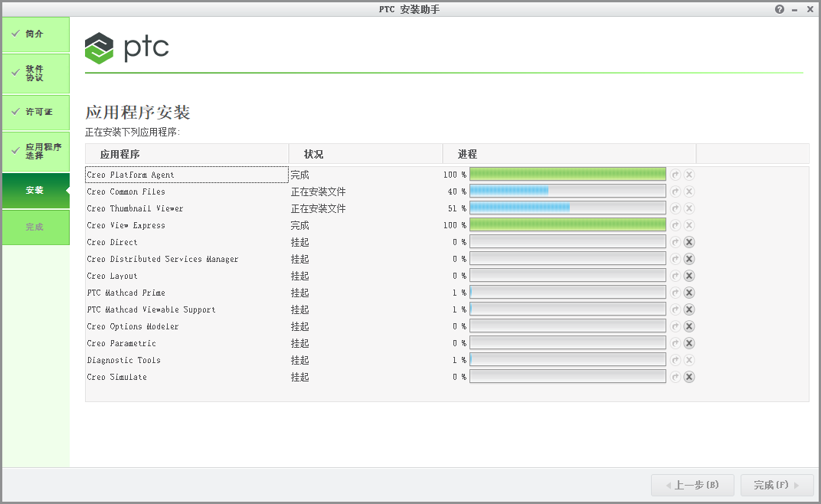This screenshot has width=821, height=504.
Task: Select the 应用程序选择 step in the sidebar
Action: click(34, 151)
